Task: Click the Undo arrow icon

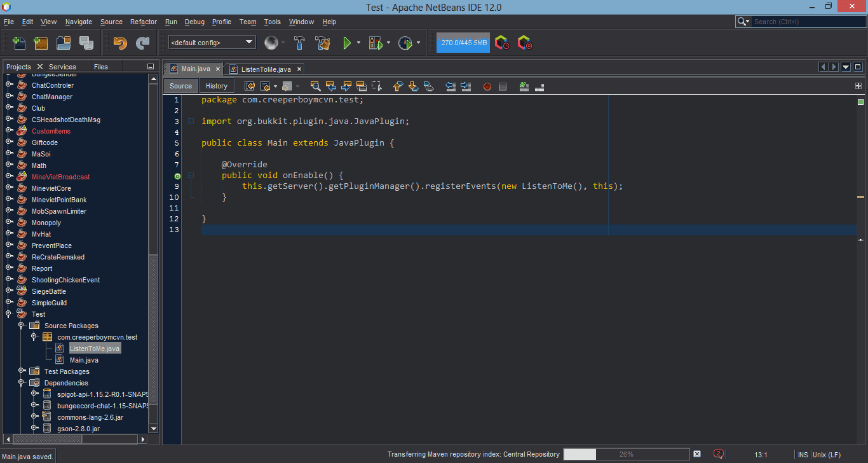Action: 119,43
